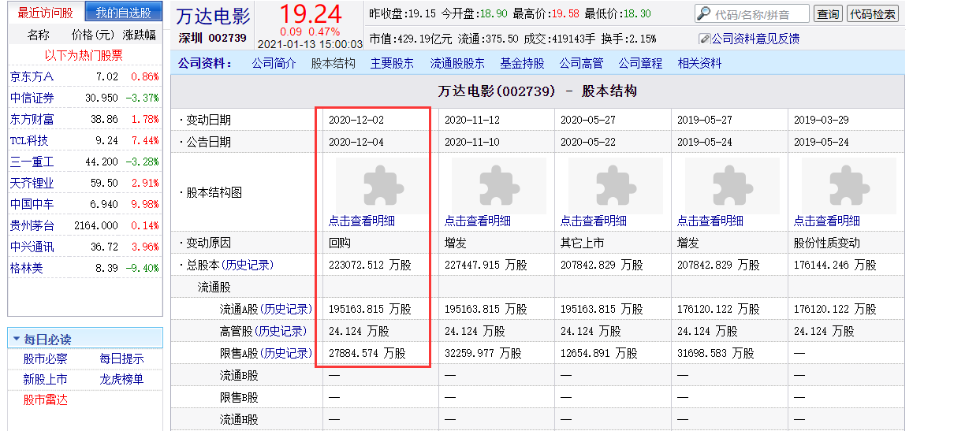The image size is (980, 431).
Task: Open TCL科技 stock
Action: click(x=29, y=140)
